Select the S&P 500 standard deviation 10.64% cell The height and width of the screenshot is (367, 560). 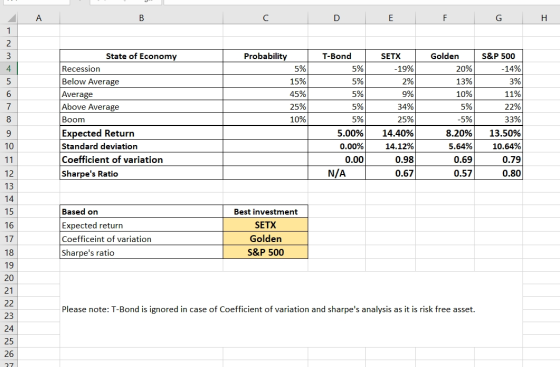click(499, 146)
